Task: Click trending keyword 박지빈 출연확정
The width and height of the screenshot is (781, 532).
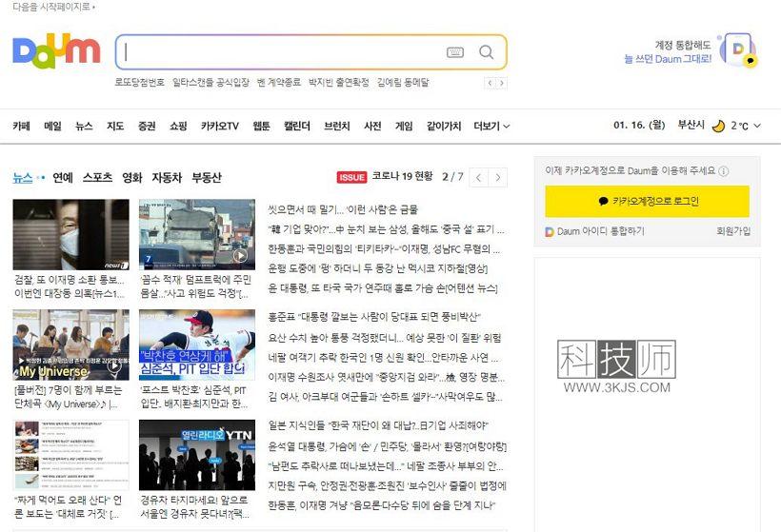Action: (x=339, y=82)
